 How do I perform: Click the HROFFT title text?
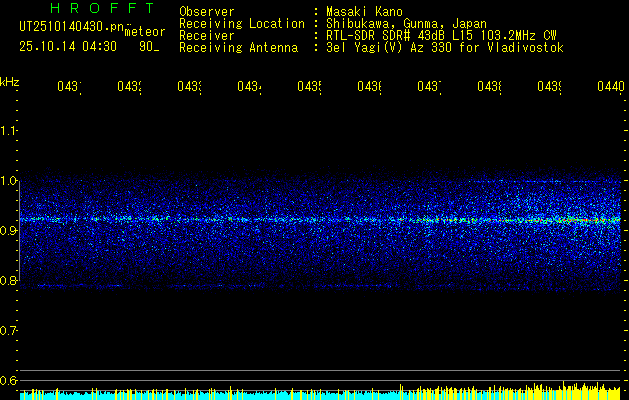[102, 8]
